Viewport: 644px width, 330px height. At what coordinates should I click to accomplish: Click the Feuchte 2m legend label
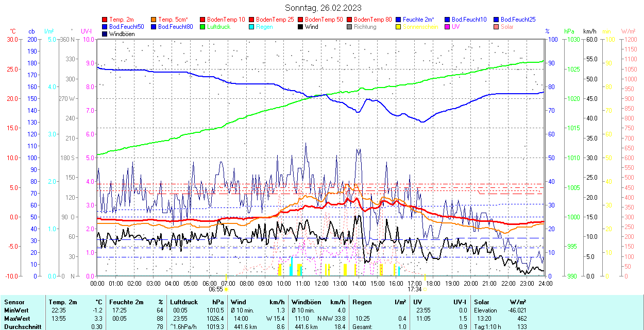pyautogui.click(x=418, y=20)
